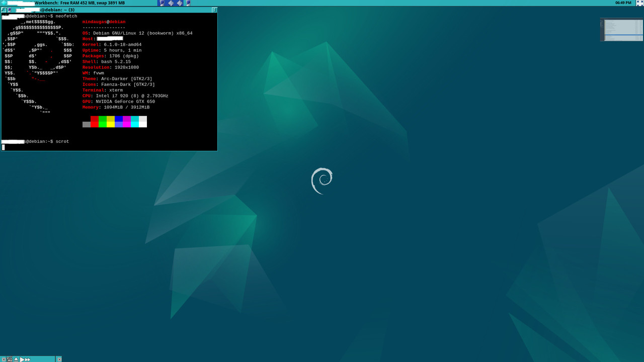Screen dimensions: 644x362
Task: Click the 'Kernel: 6.1.0-18-amd64' line
Action: pos(112,45)
